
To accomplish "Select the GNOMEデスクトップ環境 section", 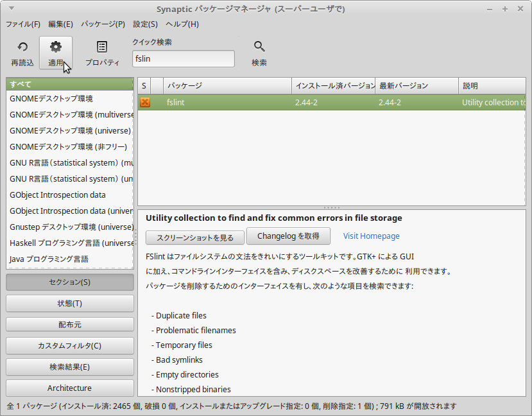I will [69, 99].
